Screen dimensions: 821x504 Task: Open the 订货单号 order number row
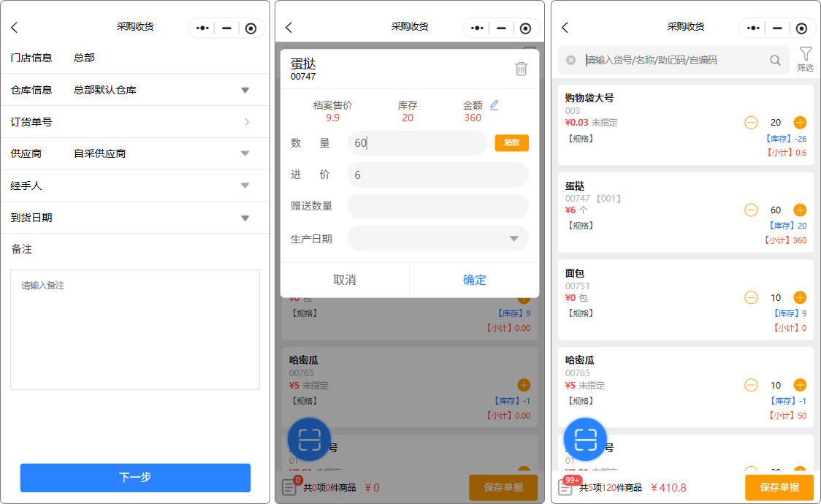point(247,122)
